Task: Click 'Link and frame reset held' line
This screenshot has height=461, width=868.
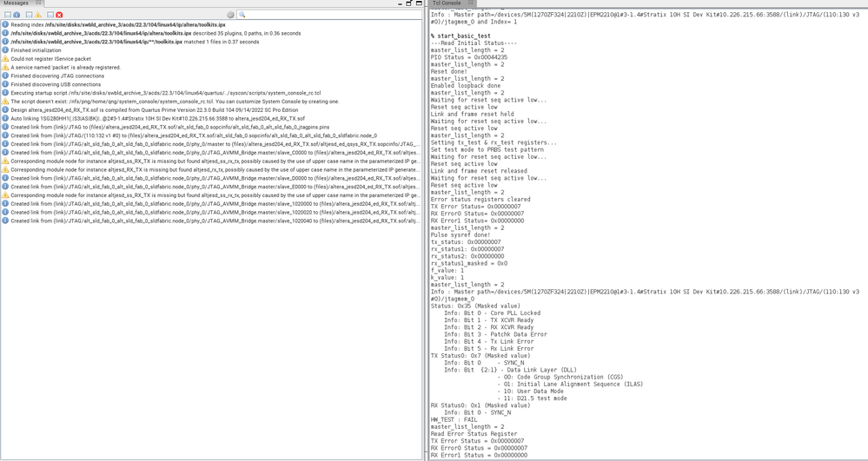Action: 472,114
